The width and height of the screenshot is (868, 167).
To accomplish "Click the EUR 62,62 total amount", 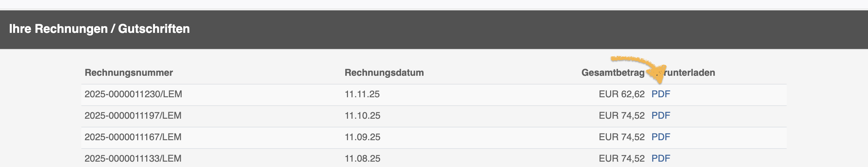I will 621,94.
